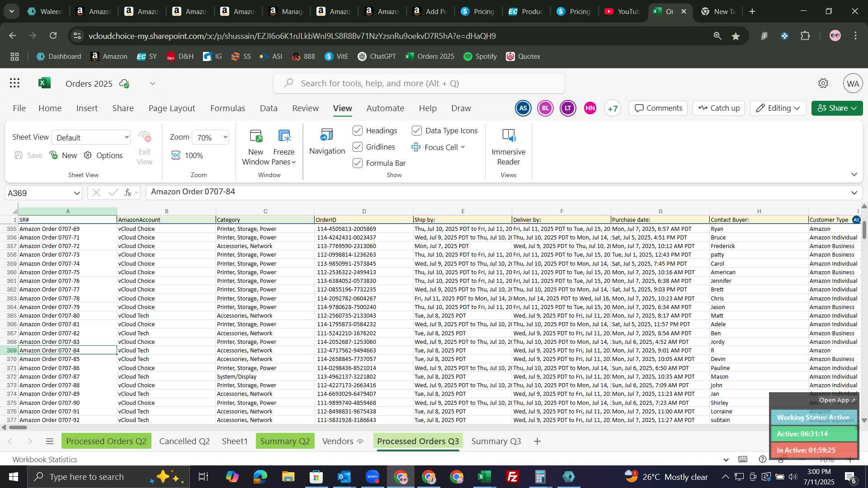
Task: Click the LT collaborator avatar
Action: point(568,108)
